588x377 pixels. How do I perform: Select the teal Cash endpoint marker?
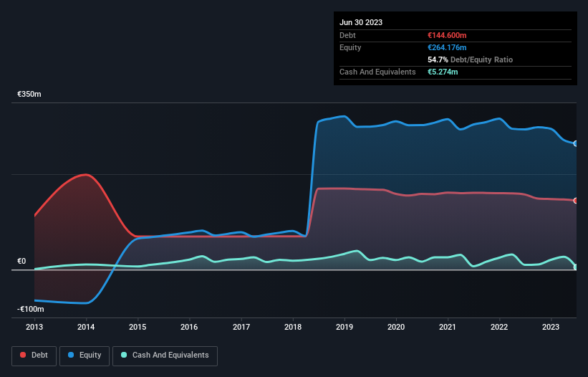576,267
